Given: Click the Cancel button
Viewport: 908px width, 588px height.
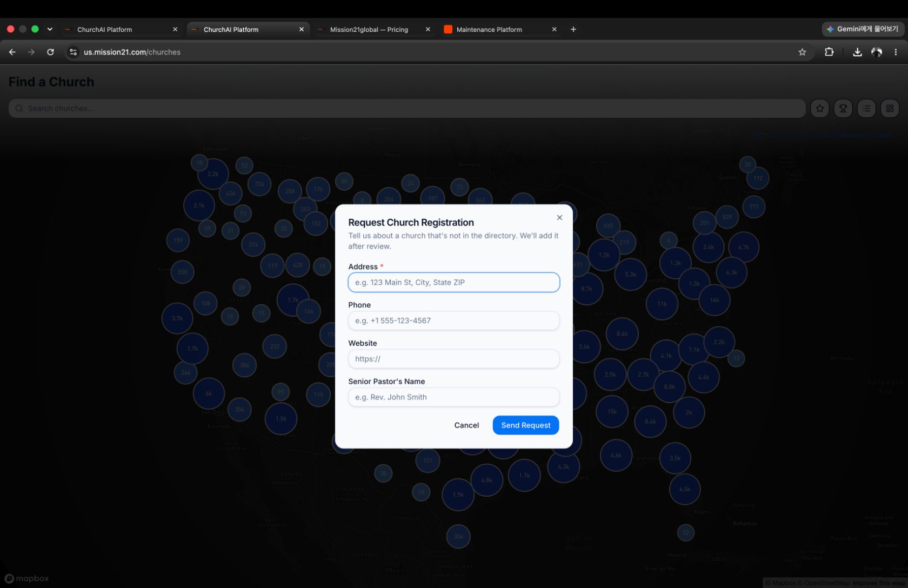Looking at the screenshot, I should 466,425.
